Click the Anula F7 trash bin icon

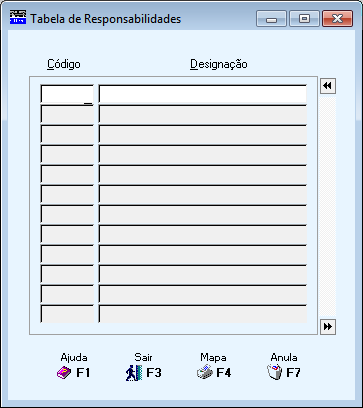coord(275,372)
